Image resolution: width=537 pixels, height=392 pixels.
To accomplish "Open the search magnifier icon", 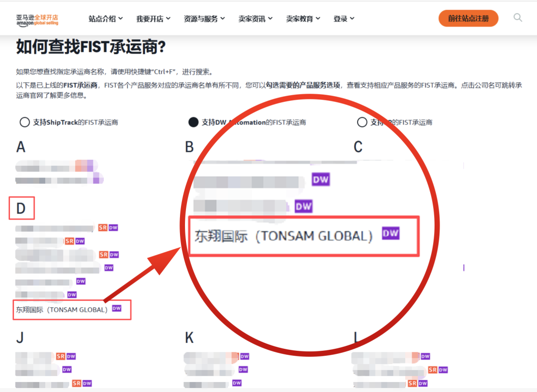I will [518, 17].
